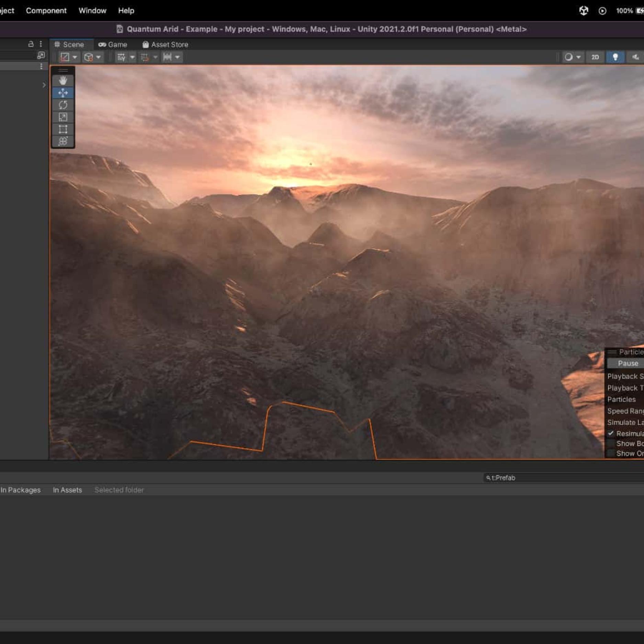Pause the particle effect playback
644x644 pixels.
coord(627,363)
